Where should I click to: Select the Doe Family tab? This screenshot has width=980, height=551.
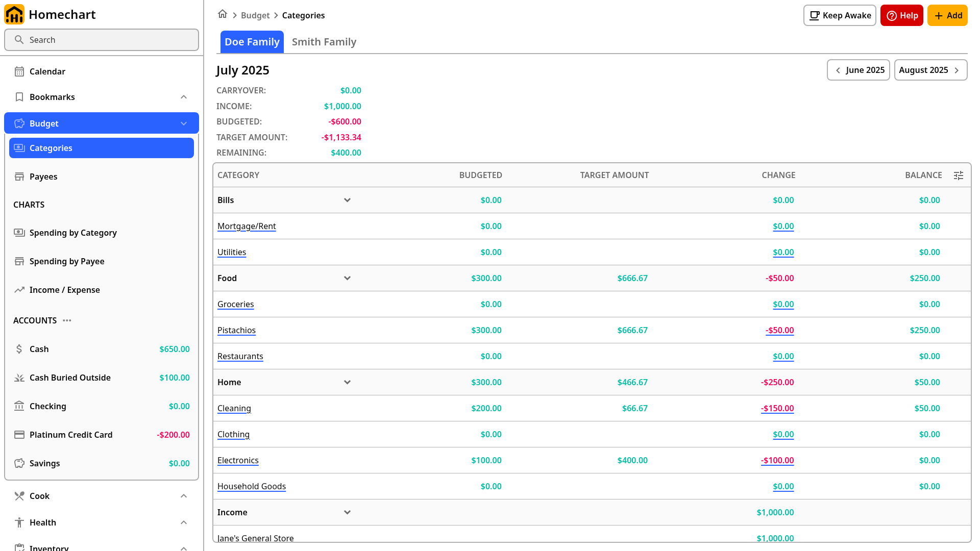(252, 42)
